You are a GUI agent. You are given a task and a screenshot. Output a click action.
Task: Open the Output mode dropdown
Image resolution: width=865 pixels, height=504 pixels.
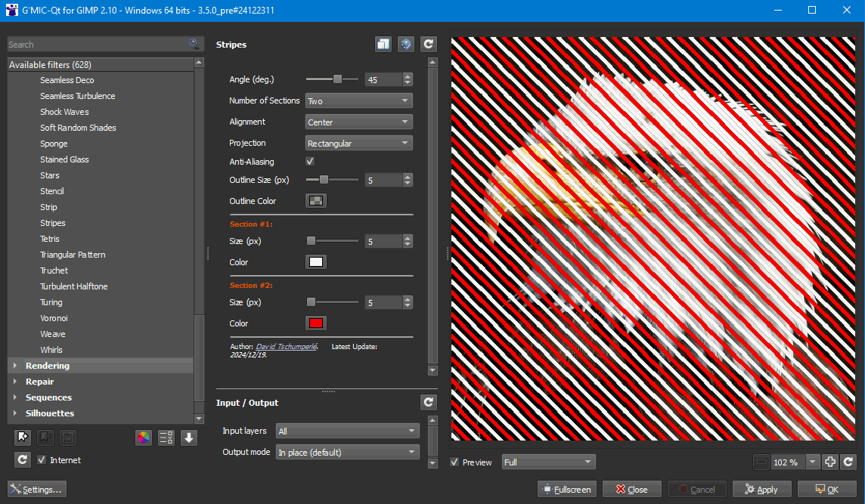click(x=348, y=452)
